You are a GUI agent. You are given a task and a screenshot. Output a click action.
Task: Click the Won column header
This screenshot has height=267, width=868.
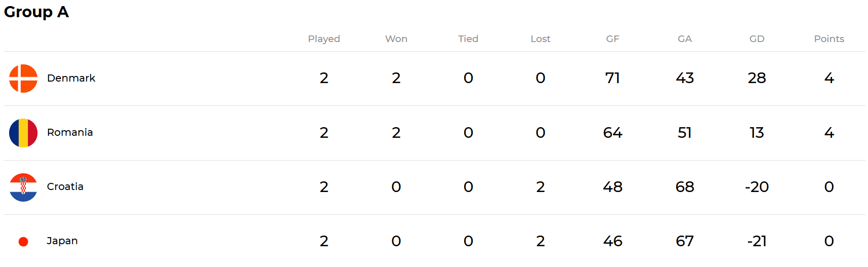(x=396, y=39)
